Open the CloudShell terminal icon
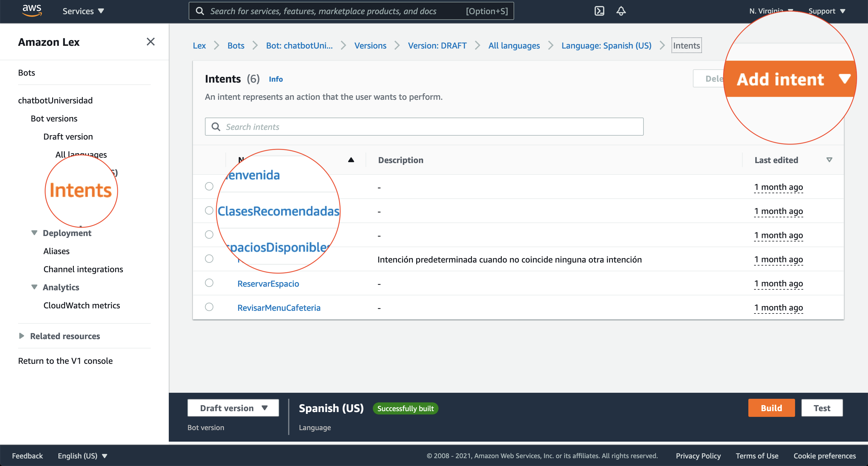Viewport: 868px width, 466px height. pos(599,11)
